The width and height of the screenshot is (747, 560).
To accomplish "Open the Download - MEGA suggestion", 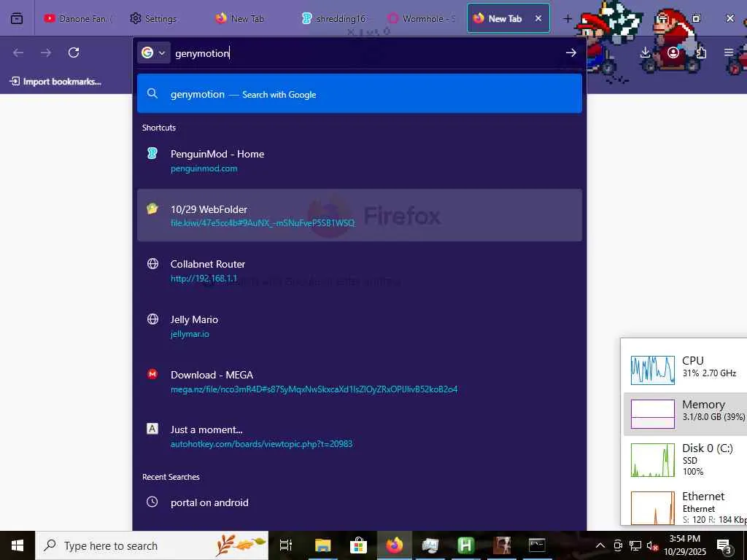I will click(x=360, y=381).
